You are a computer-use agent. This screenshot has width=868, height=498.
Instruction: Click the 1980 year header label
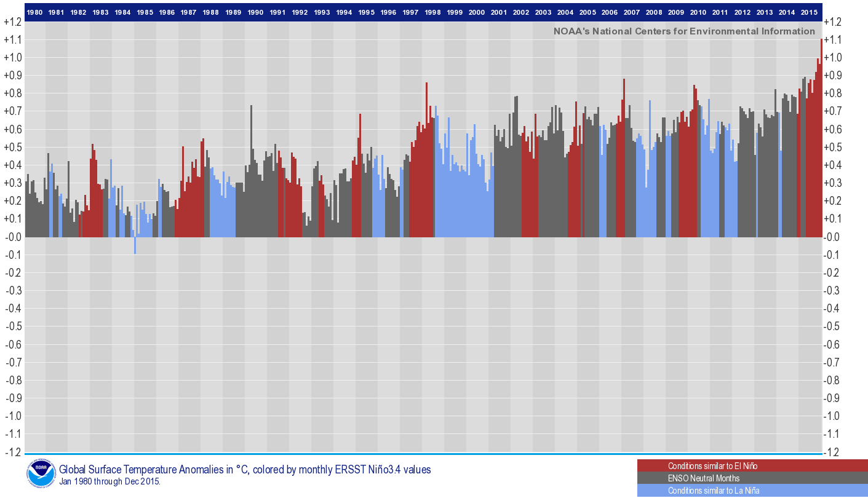pos(34,12)
